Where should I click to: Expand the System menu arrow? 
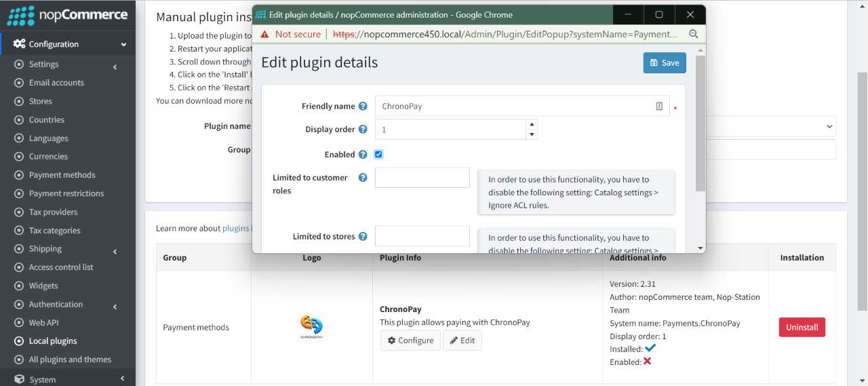tap(123, 379)
